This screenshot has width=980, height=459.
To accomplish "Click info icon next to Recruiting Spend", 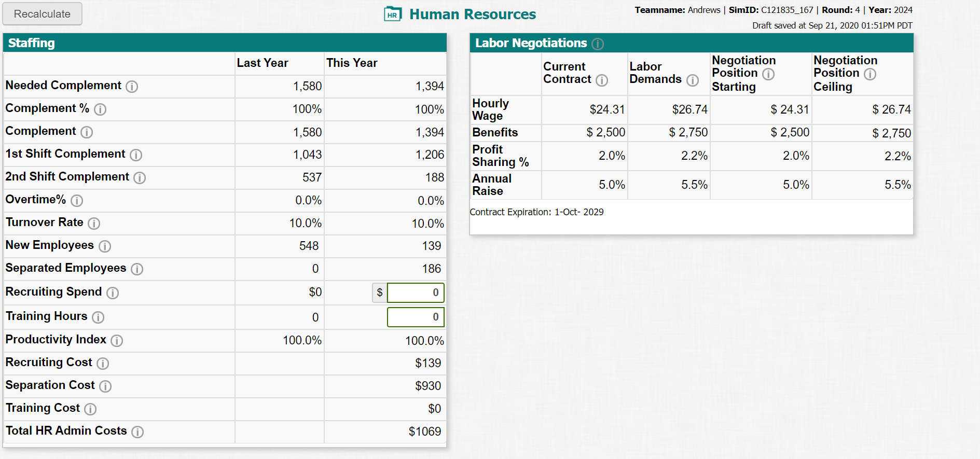I will (113, 293).
